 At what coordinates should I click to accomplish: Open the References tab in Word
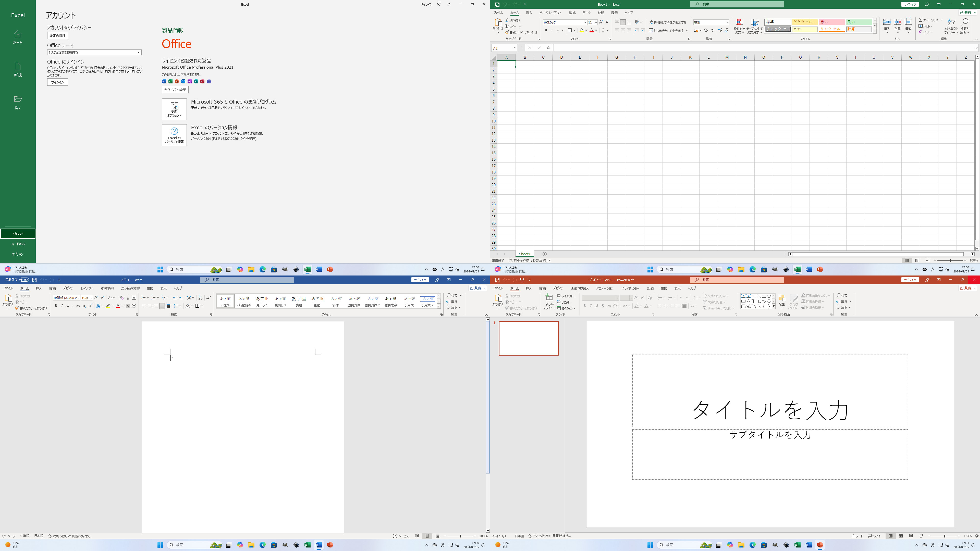click(107, 288)
